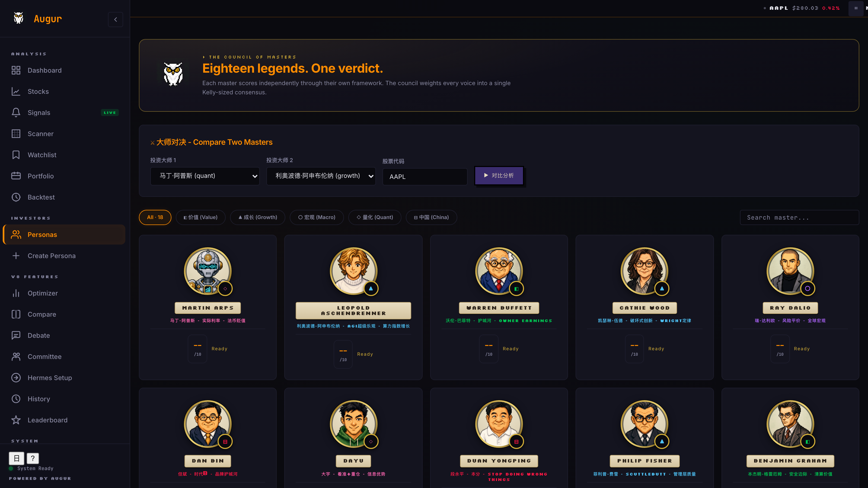The image size is (868, 488).
Task: Click the stock code field containing AAPL
Action: pyautogui.click(x=425, y=177)
